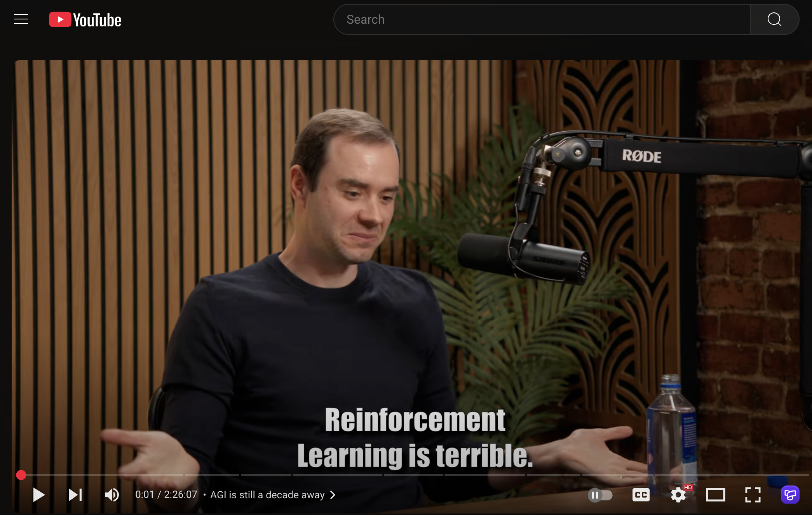
Task: Click the YouTube logo home link
Action: pos(85,20)
